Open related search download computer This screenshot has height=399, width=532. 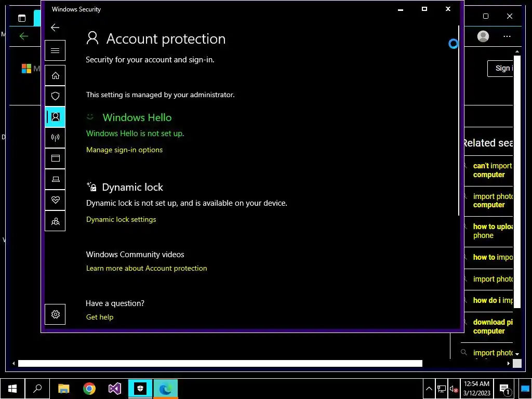click(x=493, y=326)
